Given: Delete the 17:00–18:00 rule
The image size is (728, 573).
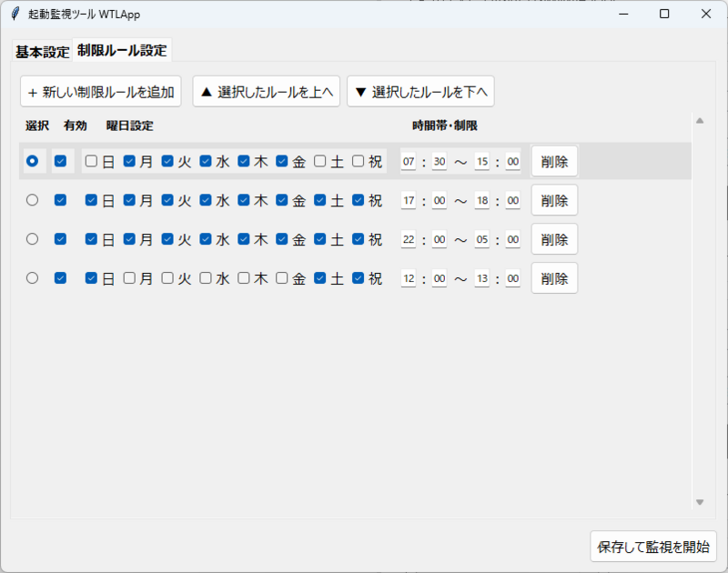Looking at the screenshot, I should click(554, 201).
